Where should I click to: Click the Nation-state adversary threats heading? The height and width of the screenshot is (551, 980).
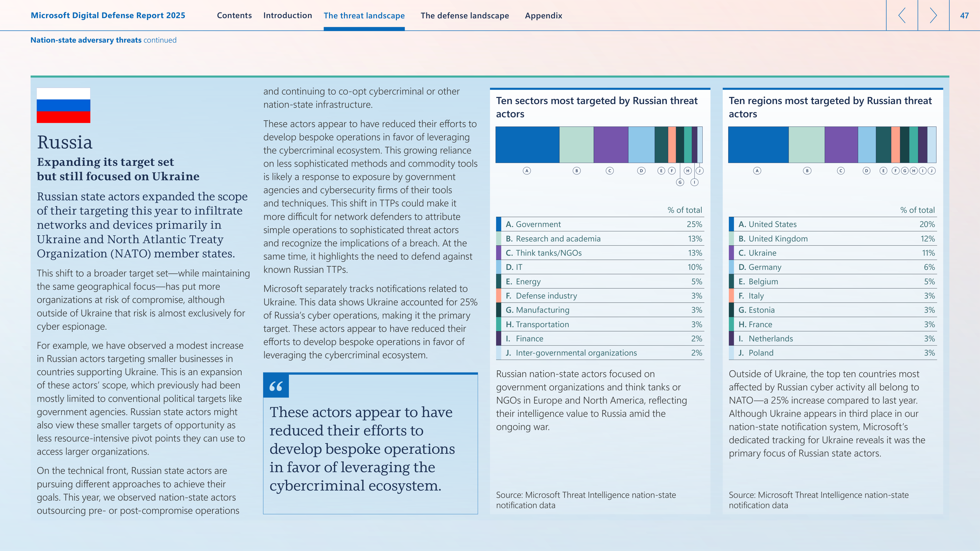(x=86, y=40)
